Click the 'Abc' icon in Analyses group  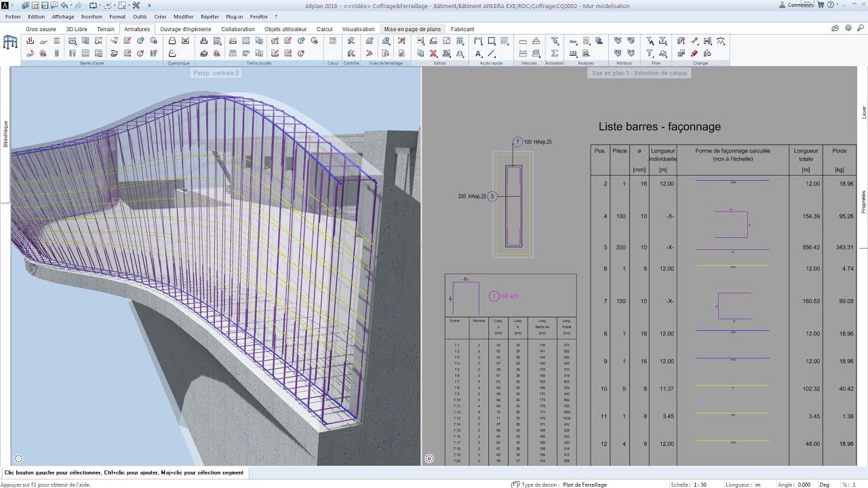573,41
